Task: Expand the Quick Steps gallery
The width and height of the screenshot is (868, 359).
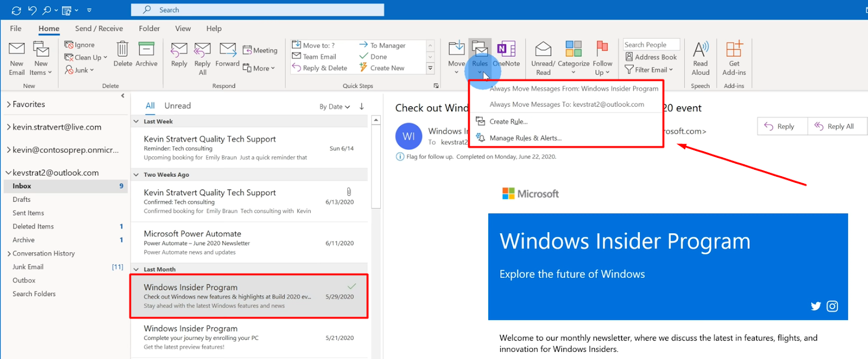Action: tap(430, 68)
